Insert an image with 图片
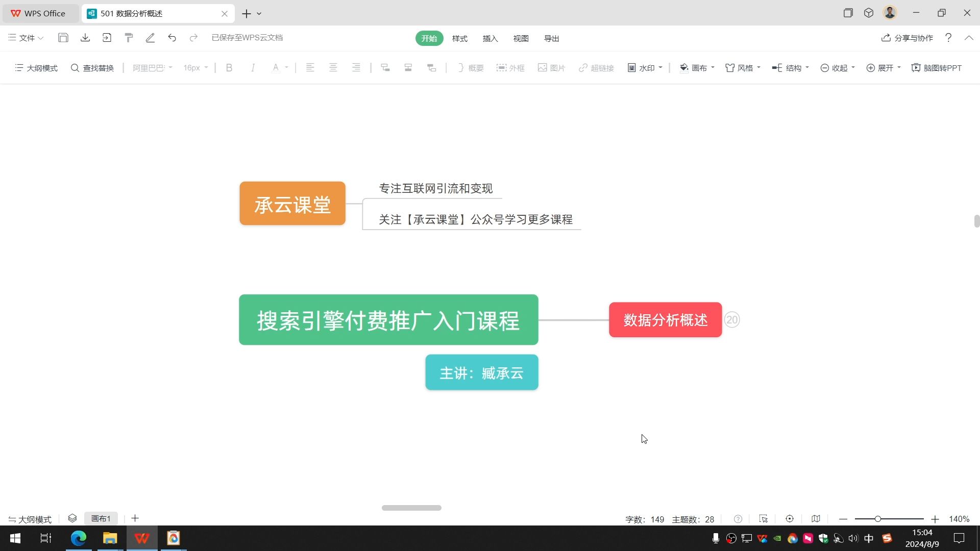Image resolution: width=980 pixels, height=551 pixels. coord(551,68)
